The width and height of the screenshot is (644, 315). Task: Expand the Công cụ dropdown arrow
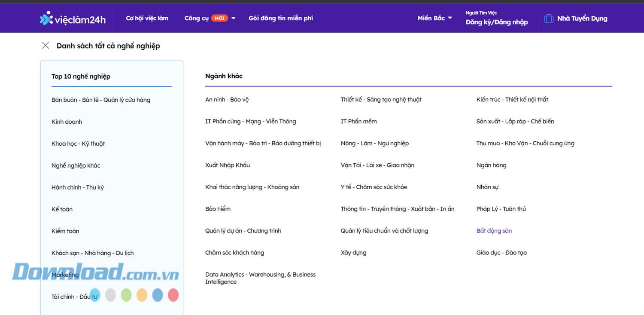(234, 18)
